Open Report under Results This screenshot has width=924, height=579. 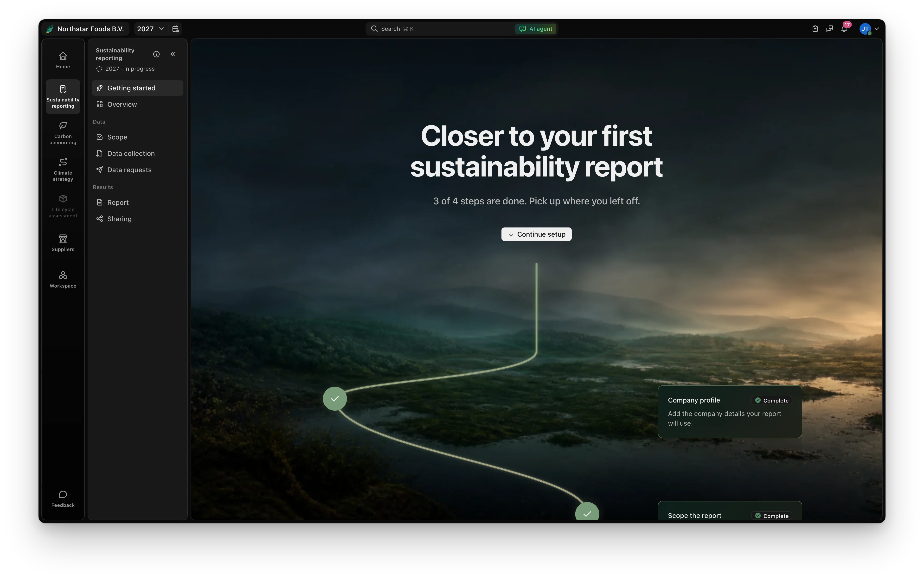[137, 202]
